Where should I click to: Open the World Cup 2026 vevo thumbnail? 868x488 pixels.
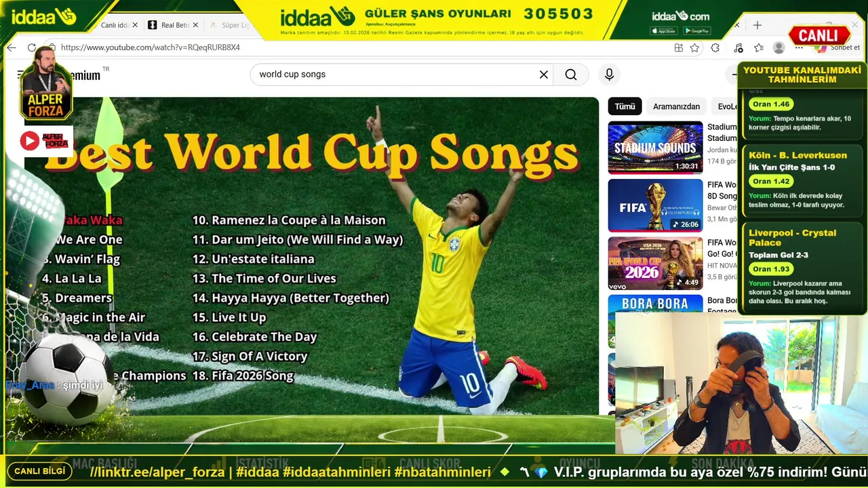pos(655,263)
